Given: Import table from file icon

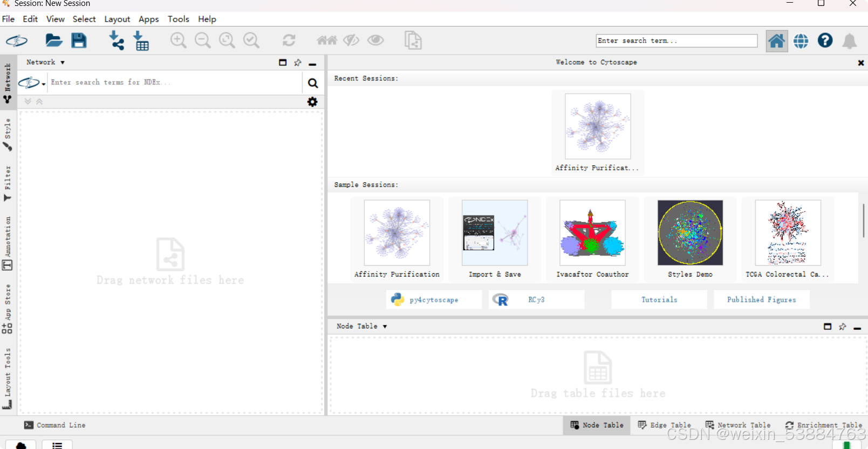Looking at the screenshot, I should point(141,40).
